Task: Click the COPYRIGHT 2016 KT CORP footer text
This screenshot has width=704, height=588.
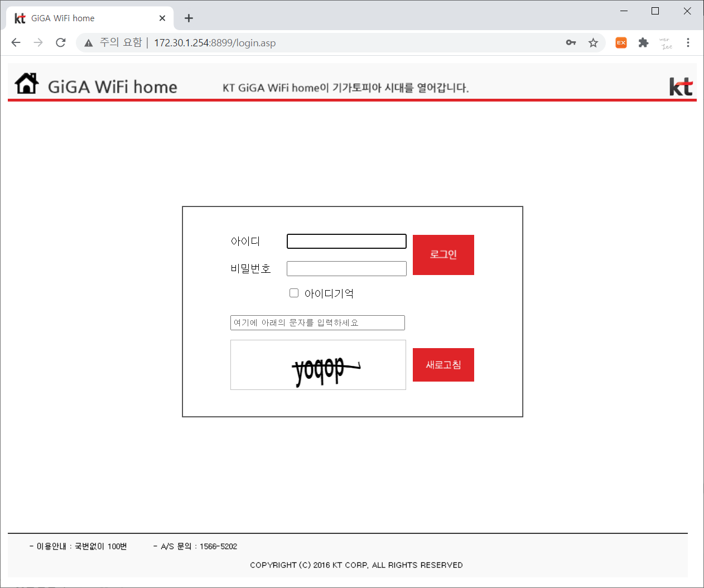Action: [x=356, y=565]
